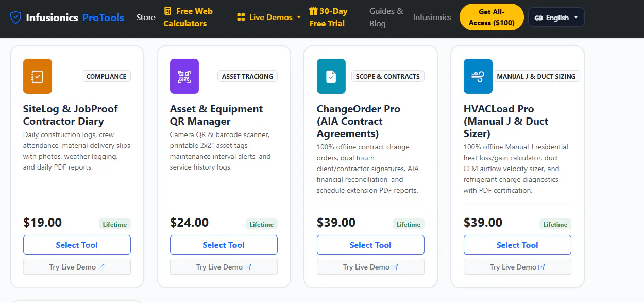The image size is (644, 303).
Task: Try Live Demo of Asset & Equipment QR Manager
Action: (224, 267)
